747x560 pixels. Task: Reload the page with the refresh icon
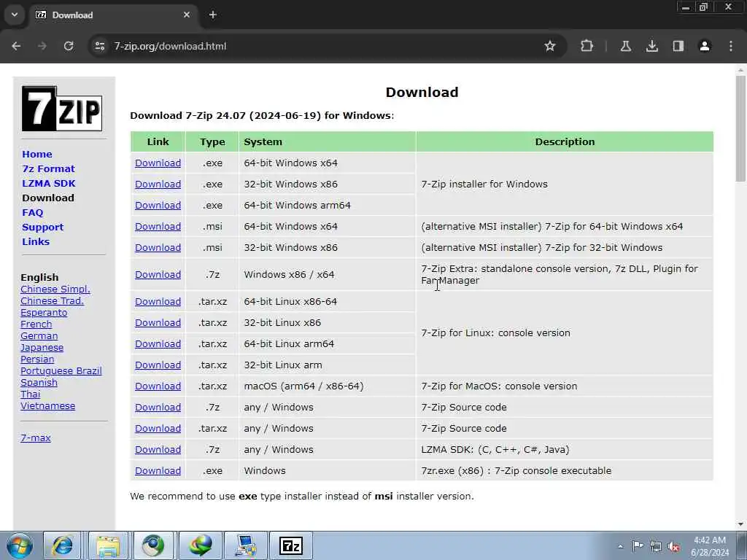point(69,46)
